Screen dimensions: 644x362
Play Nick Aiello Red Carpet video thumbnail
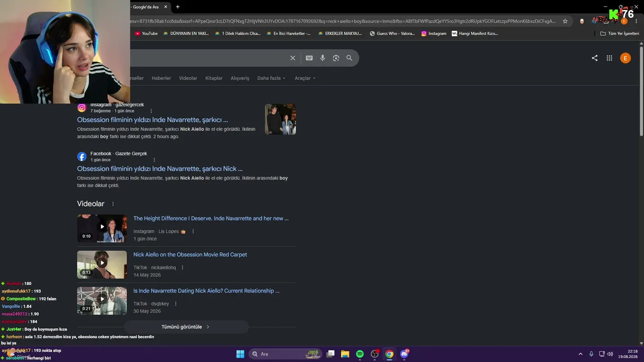[102, 264]
